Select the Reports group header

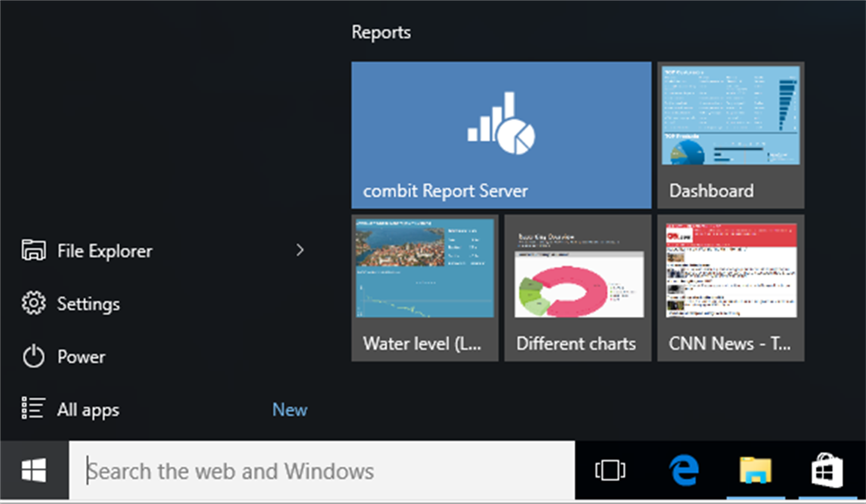381,32
